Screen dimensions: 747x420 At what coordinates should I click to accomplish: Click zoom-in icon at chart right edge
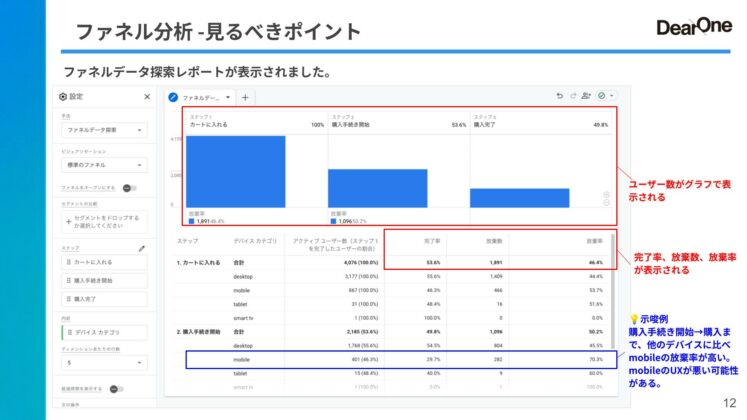(x=606, y=195)
